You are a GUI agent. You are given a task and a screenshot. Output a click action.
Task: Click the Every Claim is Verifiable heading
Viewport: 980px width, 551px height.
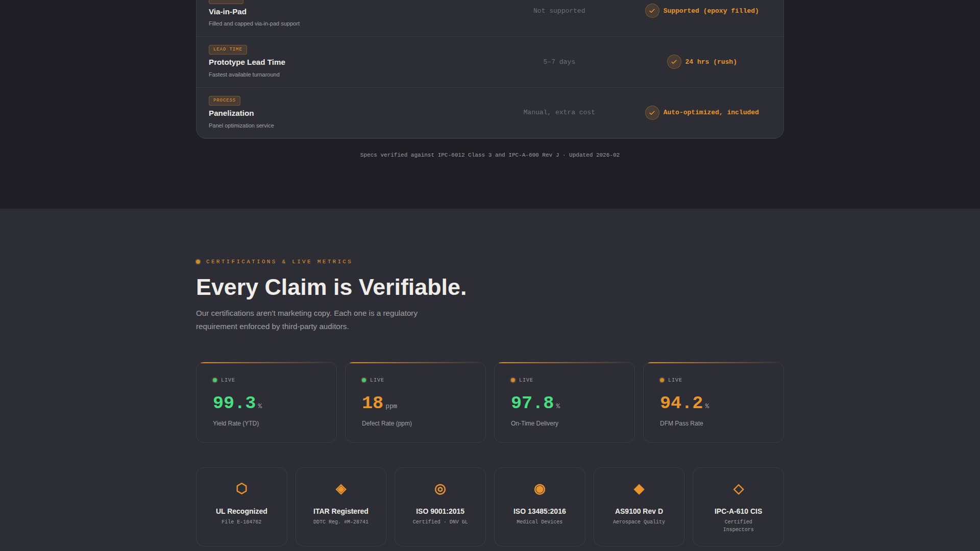(331, 287)
